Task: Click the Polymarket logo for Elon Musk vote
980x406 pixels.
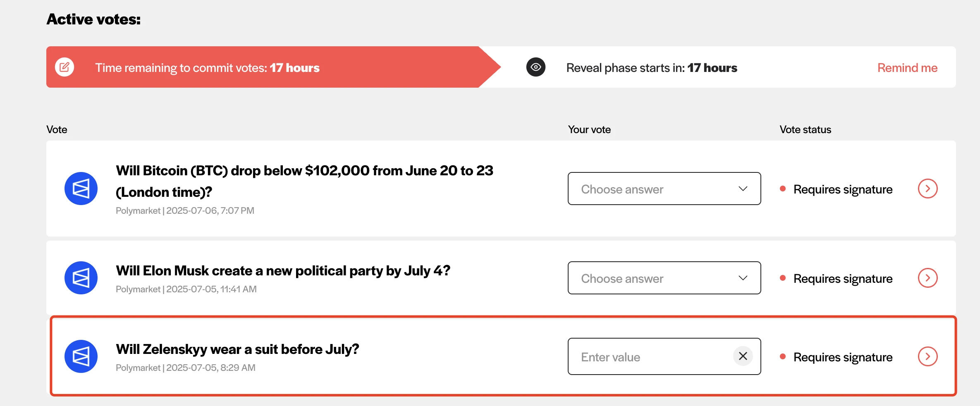Action: [x=81, y=278]
